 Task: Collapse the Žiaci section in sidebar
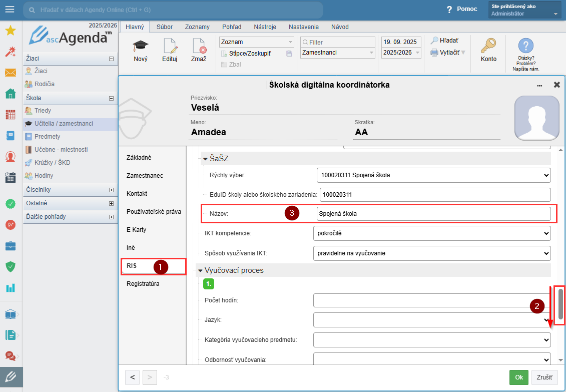(x=111, y=59)
